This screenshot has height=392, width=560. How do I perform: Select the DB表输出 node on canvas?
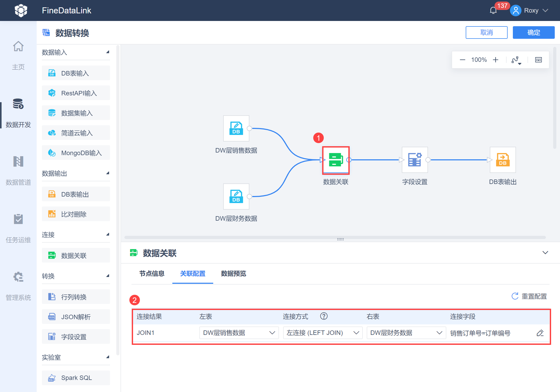tap(503, 160)
